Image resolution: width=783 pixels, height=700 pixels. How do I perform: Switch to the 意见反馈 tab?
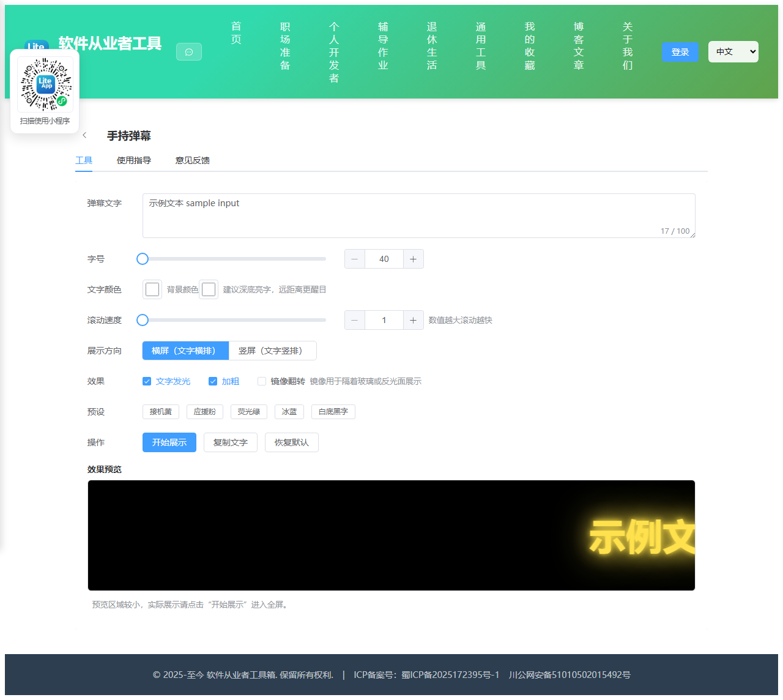[x=193, y=160]
